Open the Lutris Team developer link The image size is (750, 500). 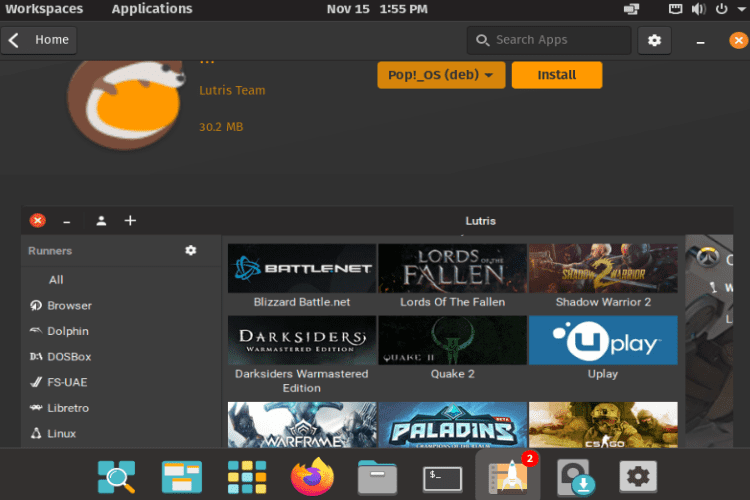pyautogui.click(x=232, y=90)
